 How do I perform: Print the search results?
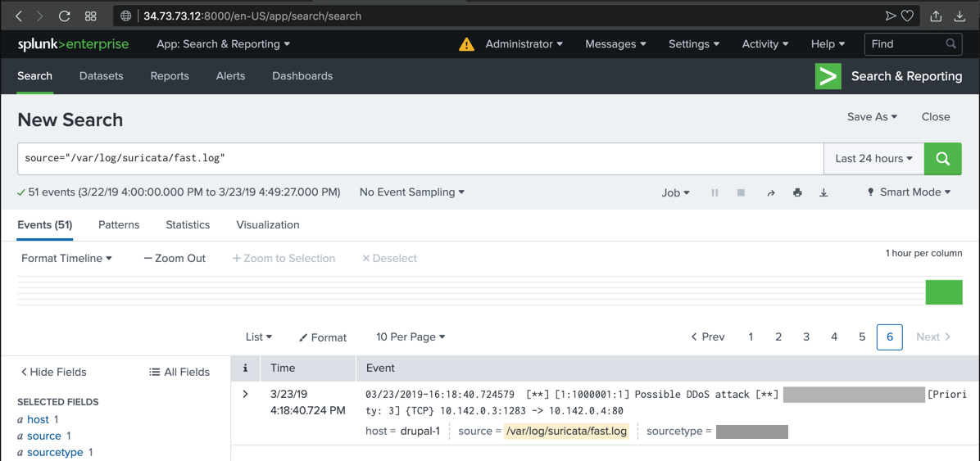coord(797,192)
